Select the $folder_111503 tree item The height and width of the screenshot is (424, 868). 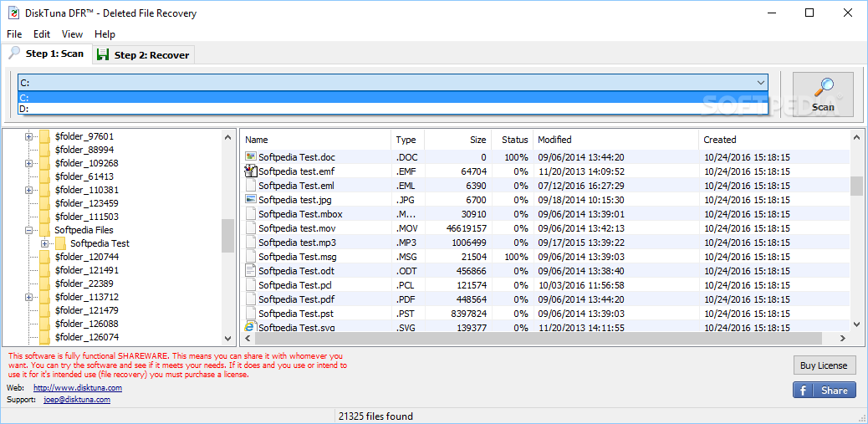coord(86,217)
